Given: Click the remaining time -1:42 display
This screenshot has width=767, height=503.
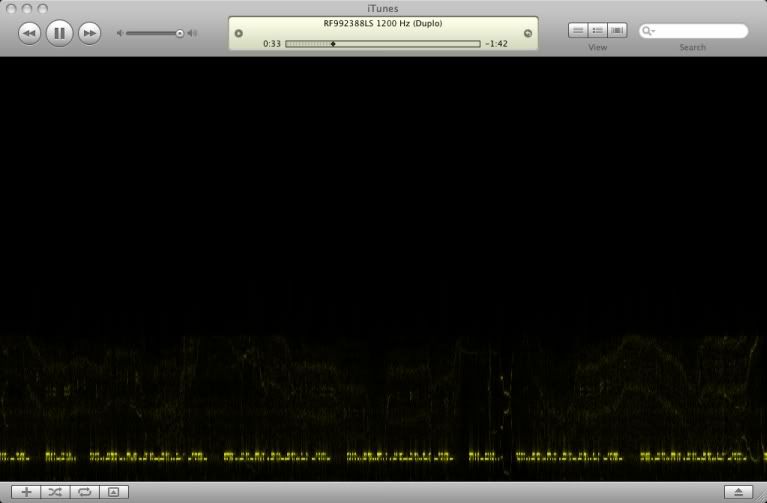Looking at the screenshot, I should [496, 44].
